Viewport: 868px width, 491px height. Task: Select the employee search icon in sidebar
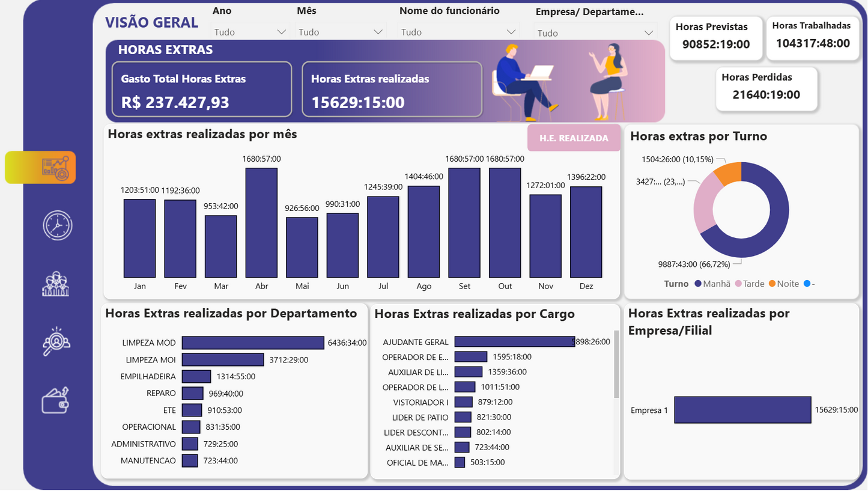coord(57,341)
